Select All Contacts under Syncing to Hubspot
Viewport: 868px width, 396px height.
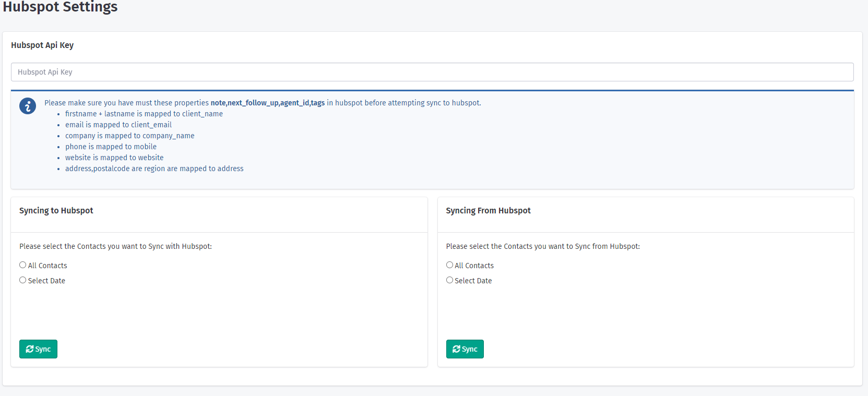tap(23, 265)
